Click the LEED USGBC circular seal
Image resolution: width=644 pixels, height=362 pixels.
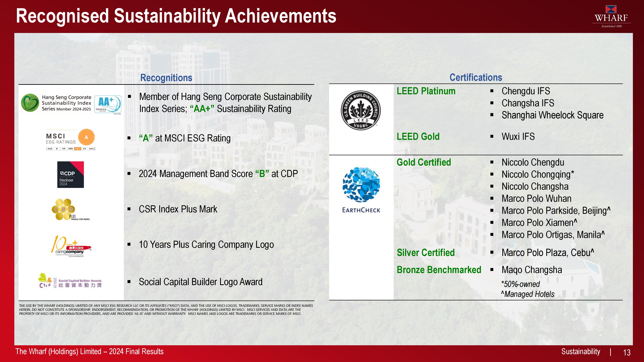point(361,110)
